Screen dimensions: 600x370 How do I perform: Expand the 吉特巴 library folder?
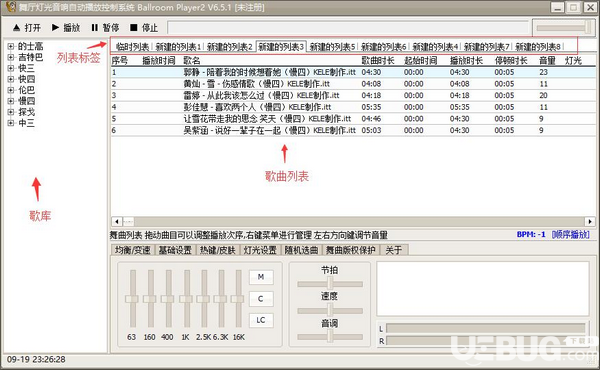(x=11, y=57)
